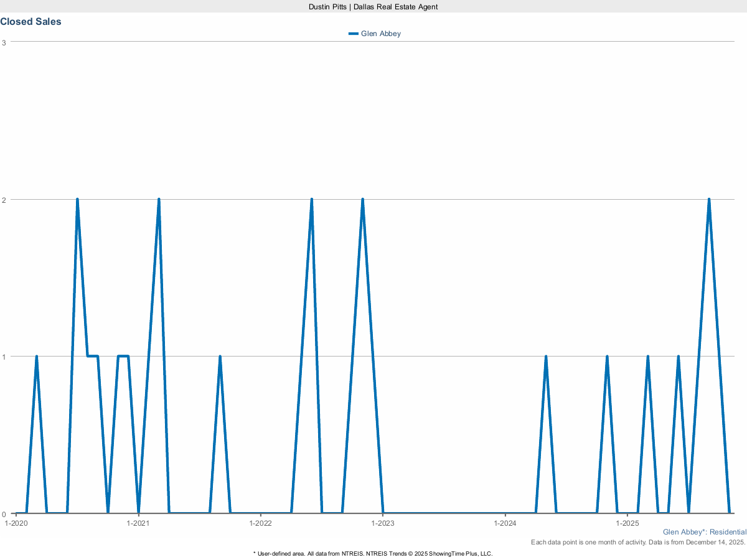Click the final 2025 peak at 2
Screen dimensions: 747x560
pyautogui.click(x=708, y=200)
